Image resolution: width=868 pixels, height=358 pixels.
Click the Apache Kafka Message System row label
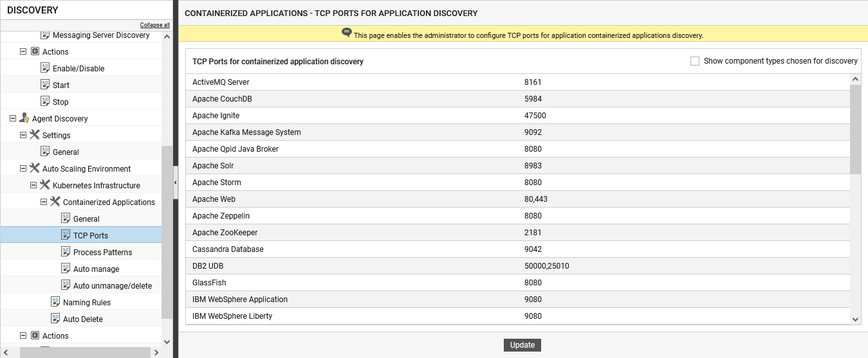[246, 132]
